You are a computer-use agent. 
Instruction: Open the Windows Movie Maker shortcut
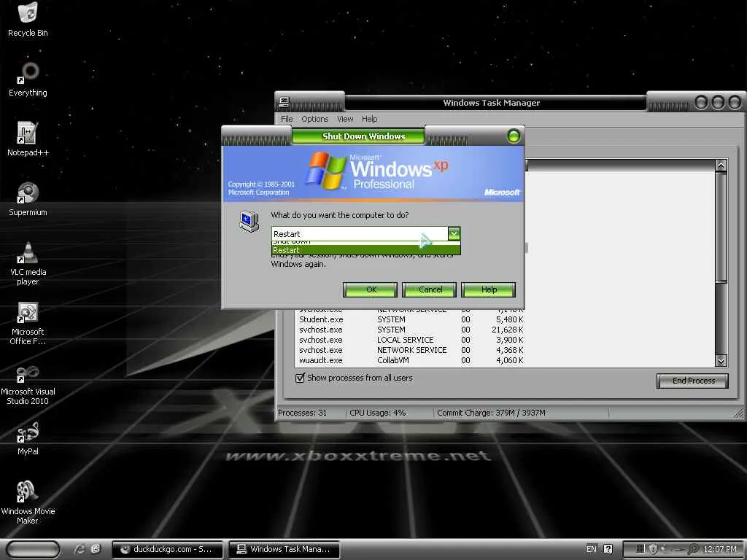(x=28, y=503)
